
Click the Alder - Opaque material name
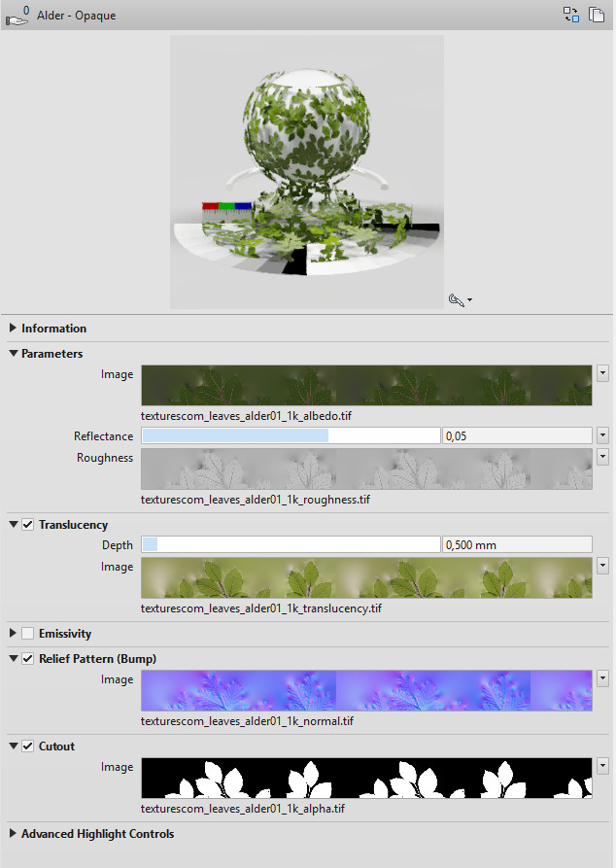pos(77,16)
